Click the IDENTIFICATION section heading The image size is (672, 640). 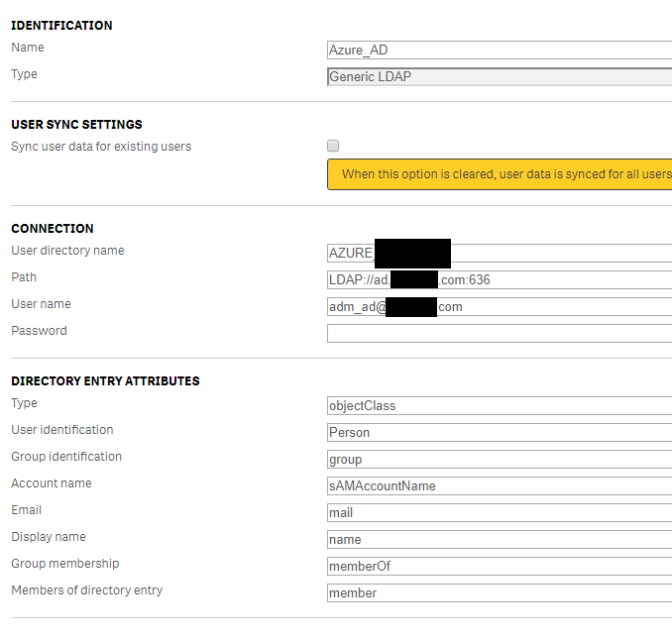(x=61, y=26)
